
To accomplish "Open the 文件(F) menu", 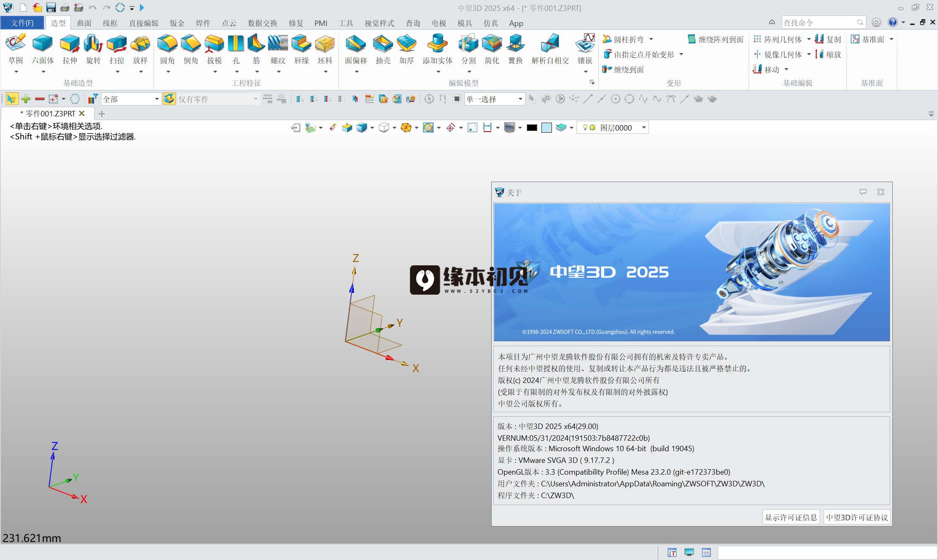I will point(22,23).
